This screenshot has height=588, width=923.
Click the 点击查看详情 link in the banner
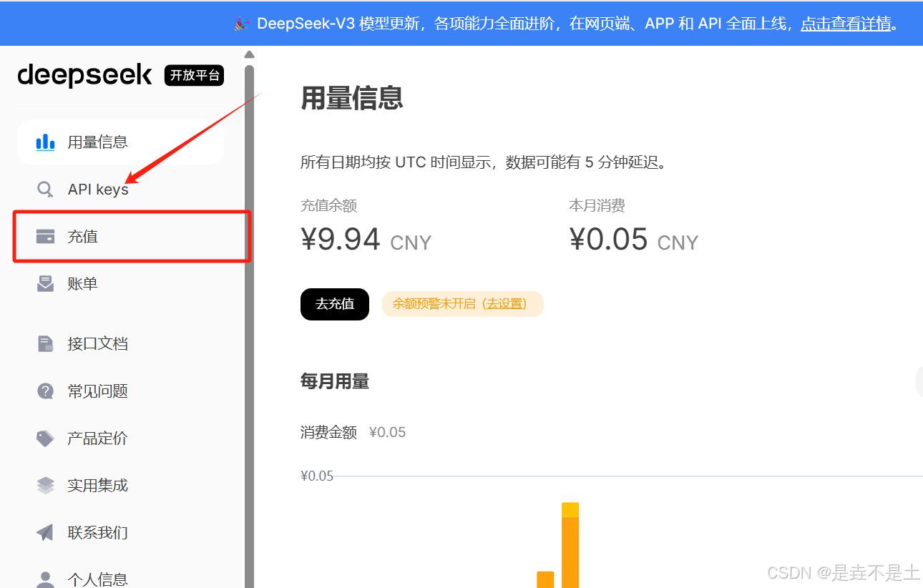(x=846, y=24)
